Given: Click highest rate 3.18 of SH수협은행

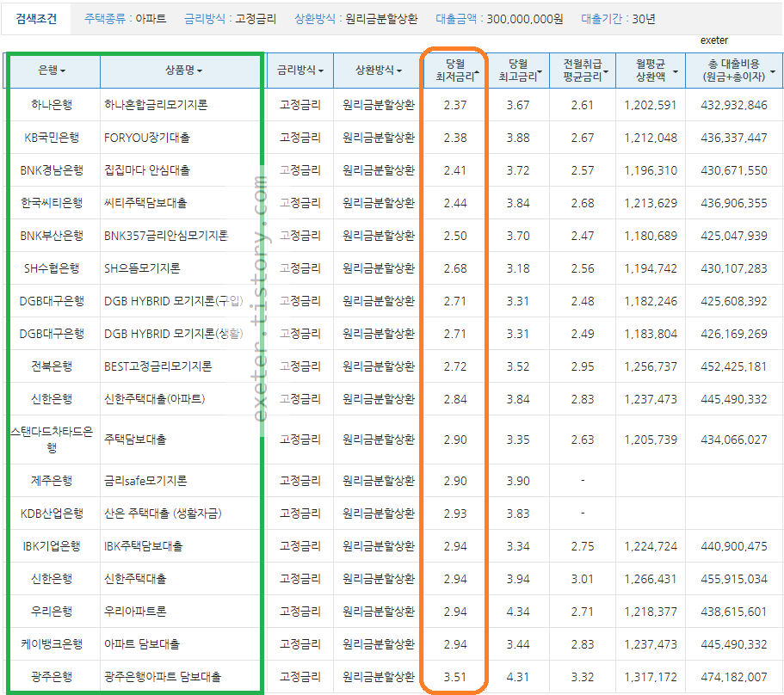Looking at the screenshot, I should coord(518,269).
